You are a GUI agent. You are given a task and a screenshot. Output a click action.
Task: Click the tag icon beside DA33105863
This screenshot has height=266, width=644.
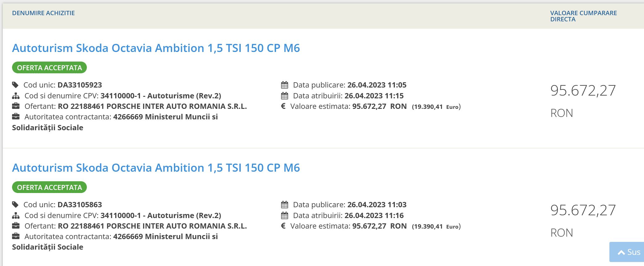[x=15, y=204]
